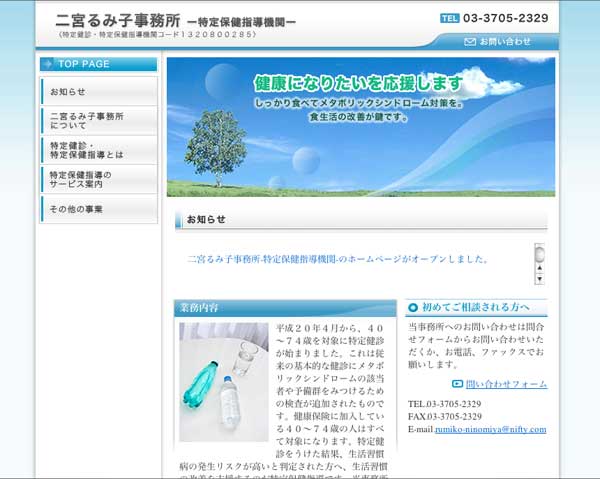Viewport: 600px width, 479px height.
Task: Select お知らせ in the sidebar menu
Action: pyautogui.click(x=98, y=92)
